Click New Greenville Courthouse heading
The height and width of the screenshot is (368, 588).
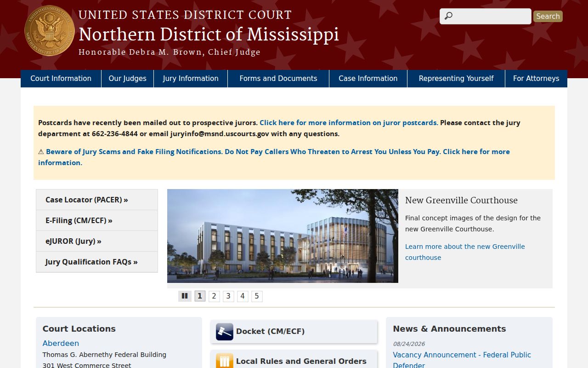tap(461, 200)
